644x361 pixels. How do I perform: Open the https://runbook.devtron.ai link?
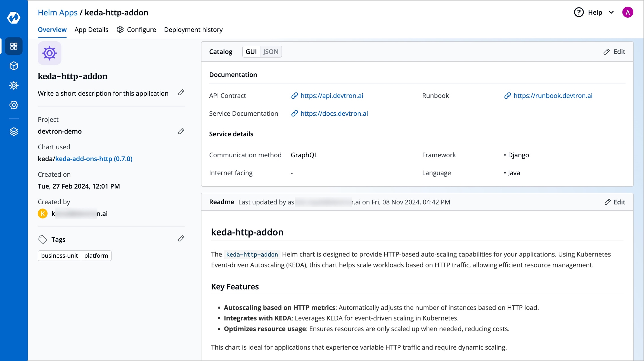[553, 96]
